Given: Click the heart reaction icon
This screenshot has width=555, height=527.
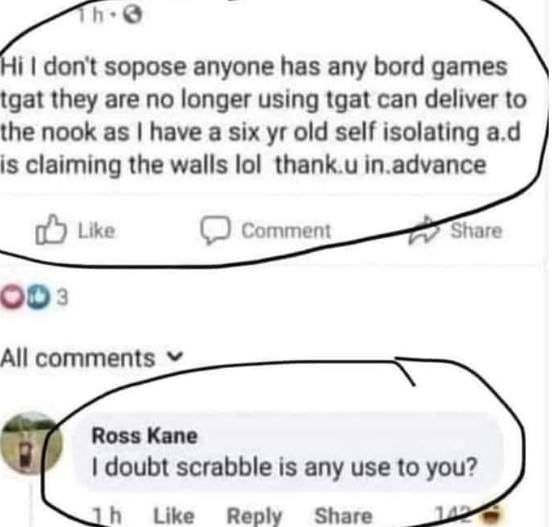Looking at the screenshot, I should click(x=13, y=297).
